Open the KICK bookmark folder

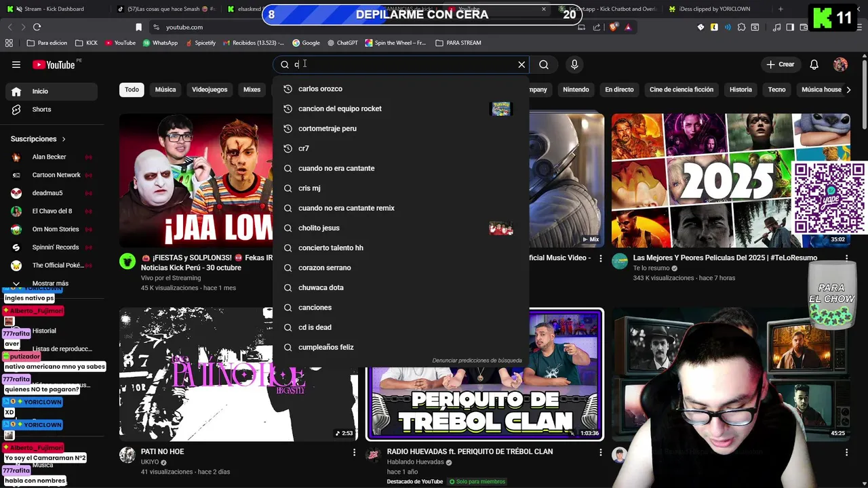tap(86, 43)
